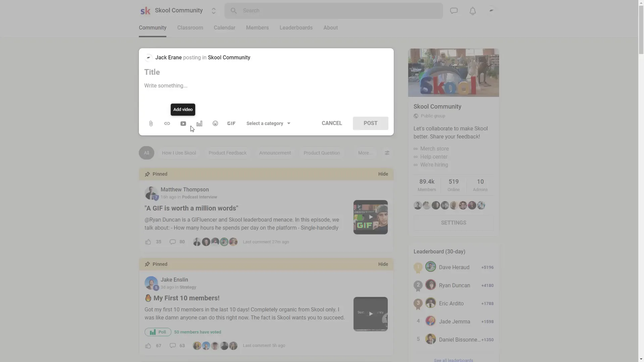Screen dimensions: 644x362
Task: Open the Podcast Interview category link
Action: click(200, 197)
